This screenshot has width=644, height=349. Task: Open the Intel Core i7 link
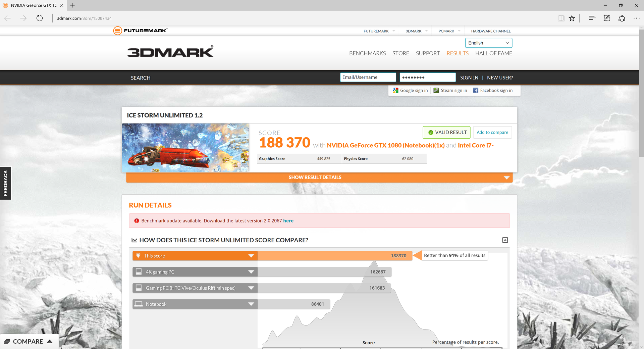(476, 145)
